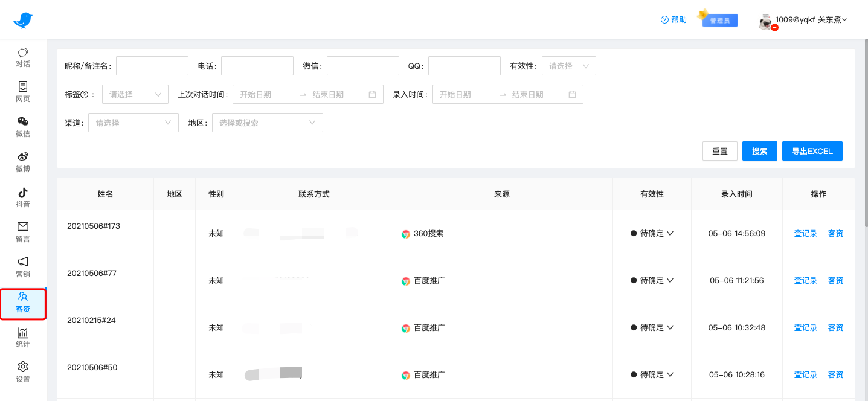Screen dimensions: 868x401
Task: Open the 地区 region search dropdown
Action: point(267,122)
